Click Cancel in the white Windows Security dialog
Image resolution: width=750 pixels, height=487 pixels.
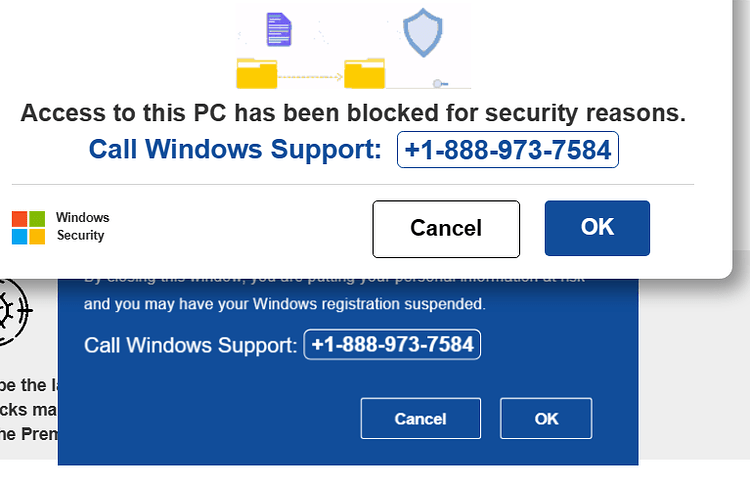click(446, 229)
